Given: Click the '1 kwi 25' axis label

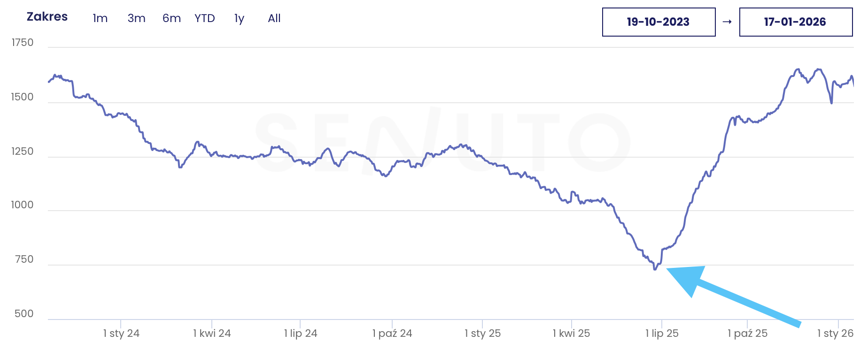Looking at the screenshot, I should click(x=571, y=334).
